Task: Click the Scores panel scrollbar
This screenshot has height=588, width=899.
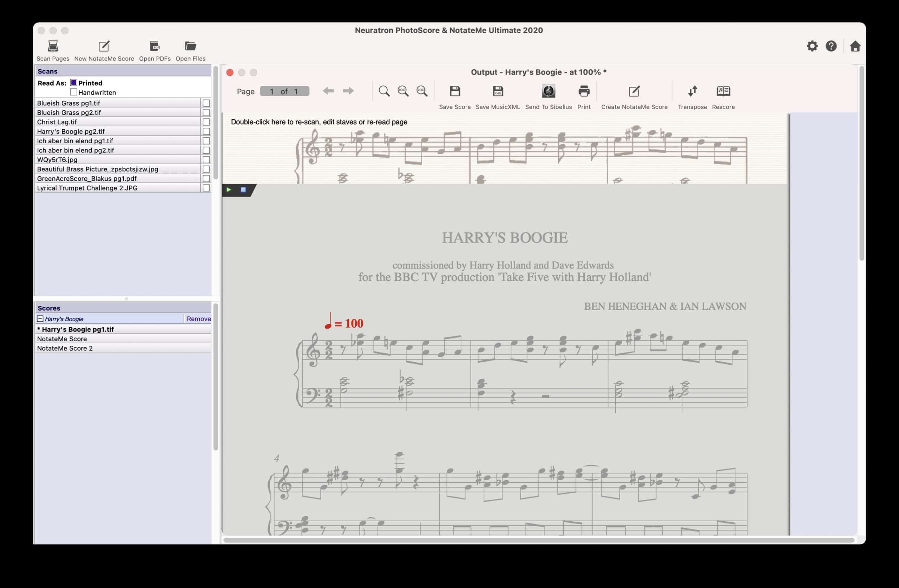Action: tap(216, 377)
